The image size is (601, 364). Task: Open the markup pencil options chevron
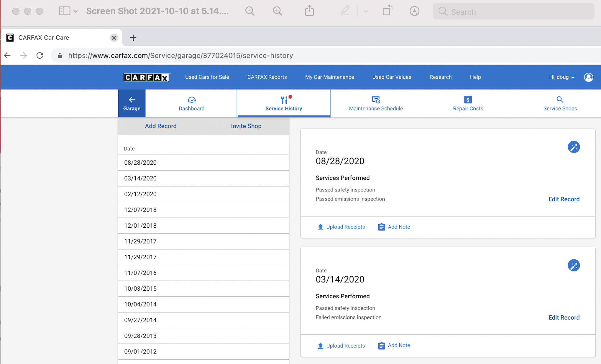point(366,11)
